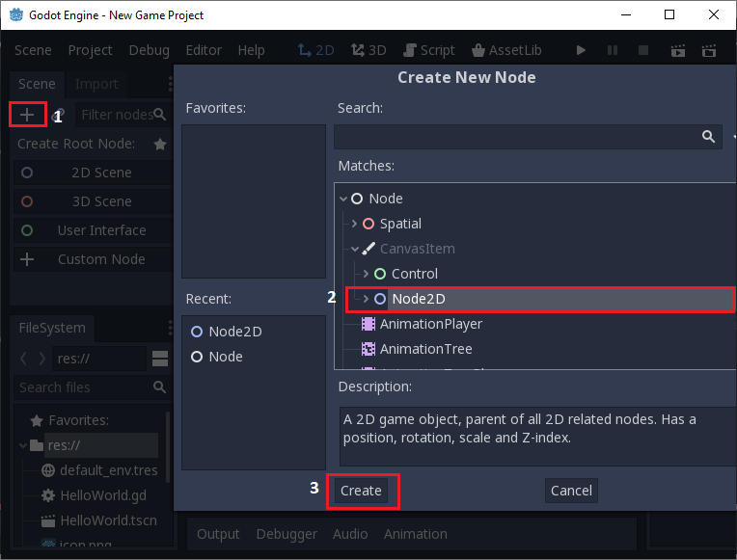Open the AssetLib workspace
Image resolution: width=737 pixels, height=560 pixels.
click(x=506, y=50)
